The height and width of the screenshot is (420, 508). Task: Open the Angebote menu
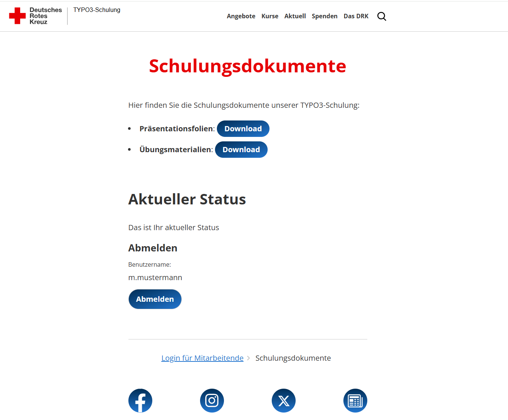click(241, 16)
